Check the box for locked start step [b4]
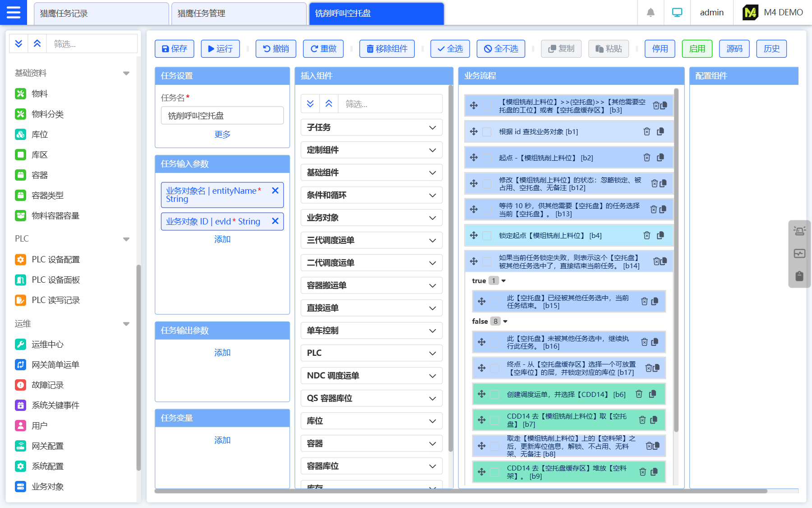The width and height of the screenshot is (812, 508). pyautogui.click(x=487, y=236)
